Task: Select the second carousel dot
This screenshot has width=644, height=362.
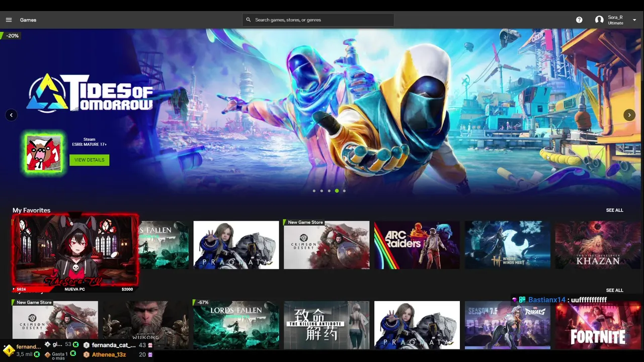Action: click(321, 191)
